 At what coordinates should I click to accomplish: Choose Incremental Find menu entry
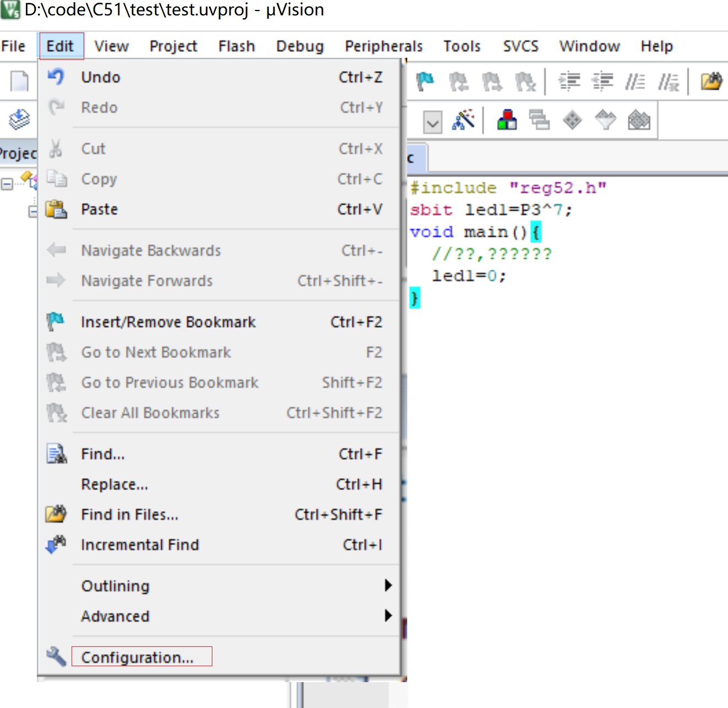click(x=219, y=545)
